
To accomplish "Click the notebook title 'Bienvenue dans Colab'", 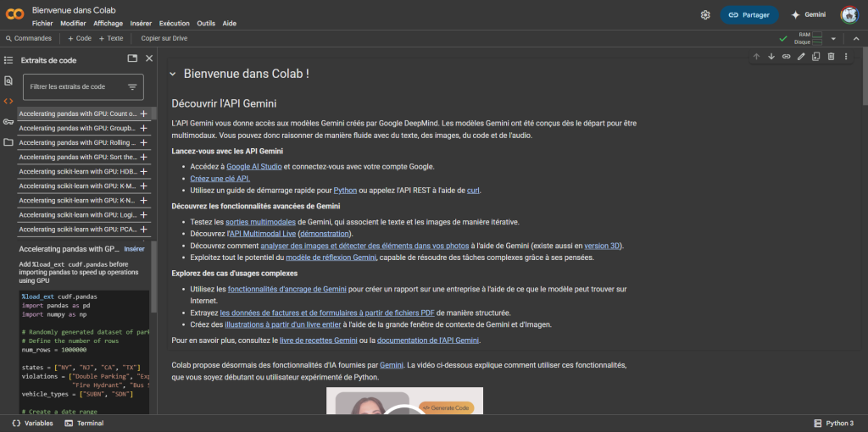I will 74,10.
